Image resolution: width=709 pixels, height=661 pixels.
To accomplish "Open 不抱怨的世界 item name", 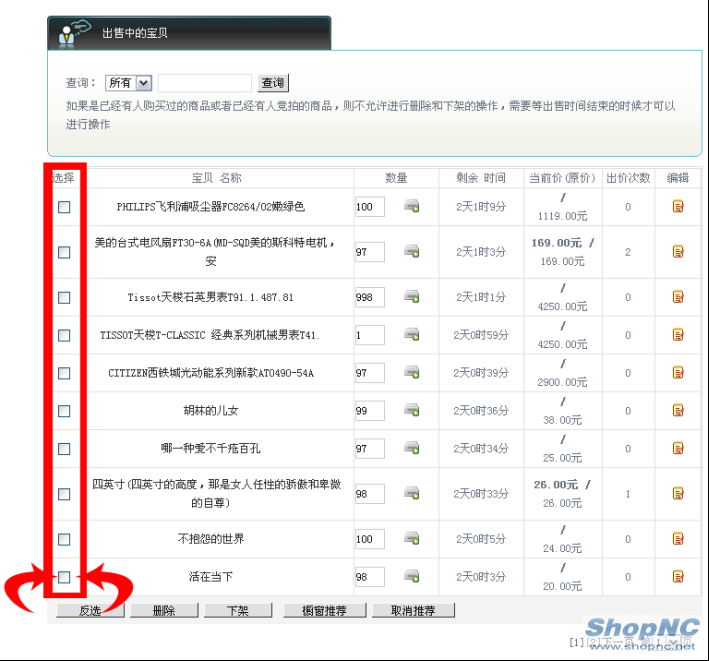I will coord(211,539).
